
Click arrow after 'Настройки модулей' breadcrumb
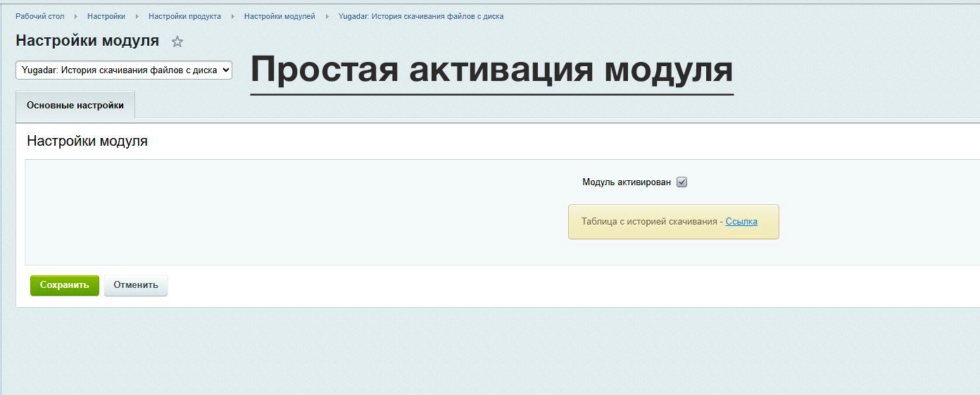[327, 16]
